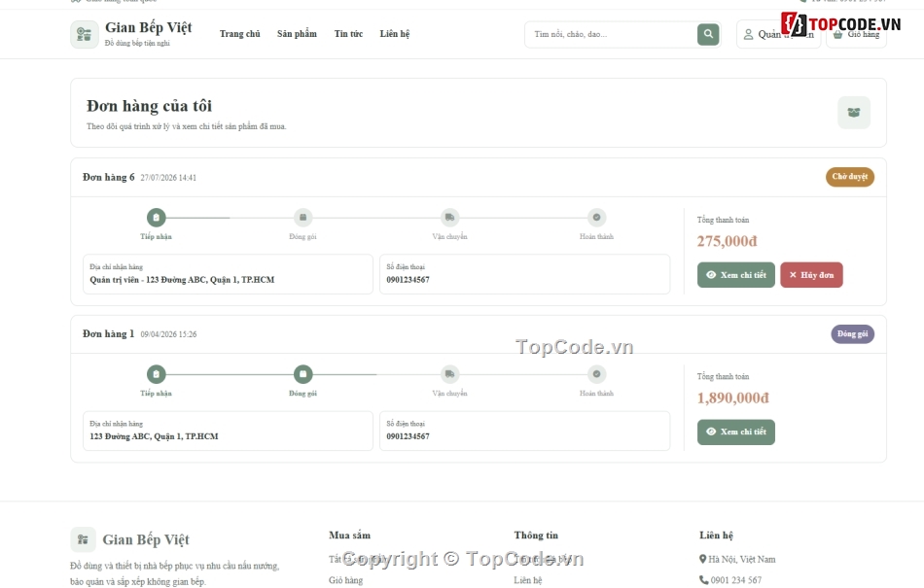
Task: Click the Đóng gói step icon of Đơn hàng 1
Action: click(302, 374)
